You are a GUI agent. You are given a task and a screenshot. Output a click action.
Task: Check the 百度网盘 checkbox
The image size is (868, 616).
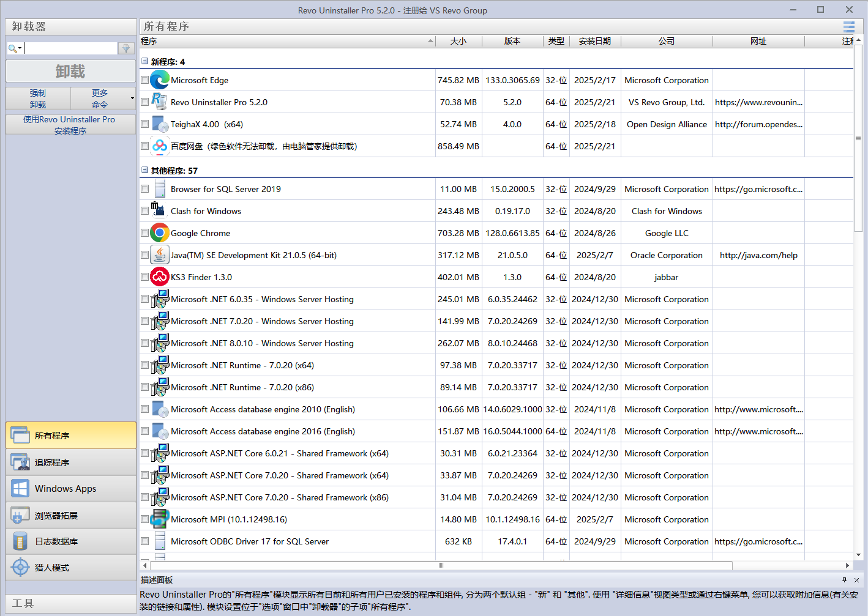(144, 146)
